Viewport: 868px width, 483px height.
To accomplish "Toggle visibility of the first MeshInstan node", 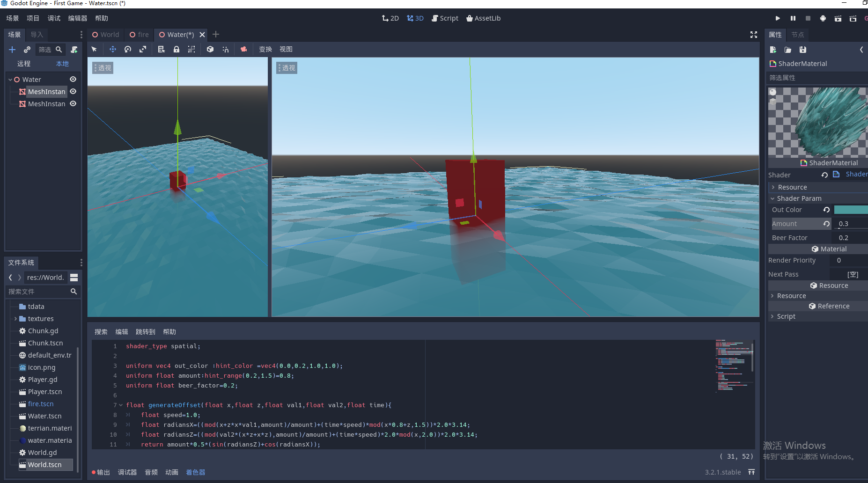I will click(73, 91).
